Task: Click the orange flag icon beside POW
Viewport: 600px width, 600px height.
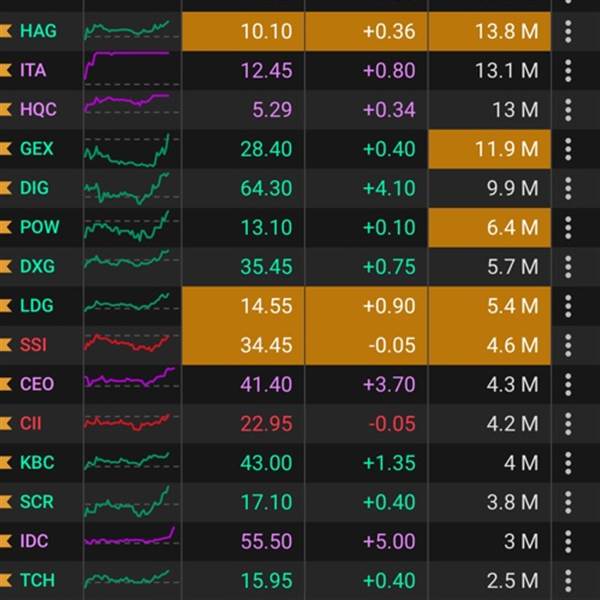Action: point(6,227)
